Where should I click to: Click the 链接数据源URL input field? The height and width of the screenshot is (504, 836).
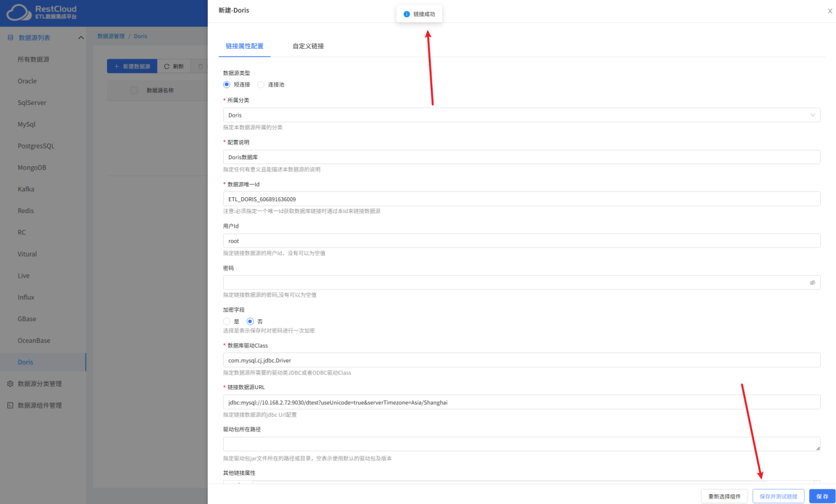522,402
